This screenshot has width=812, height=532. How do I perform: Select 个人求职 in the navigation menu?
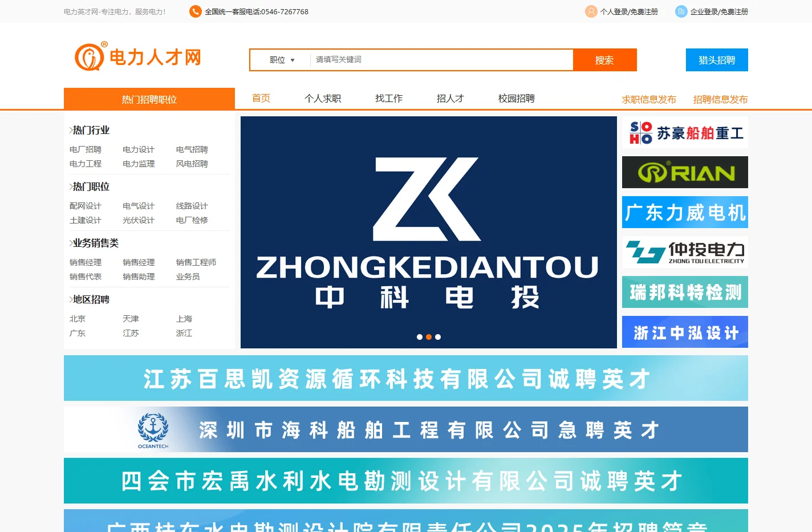[x=323, y=98]
